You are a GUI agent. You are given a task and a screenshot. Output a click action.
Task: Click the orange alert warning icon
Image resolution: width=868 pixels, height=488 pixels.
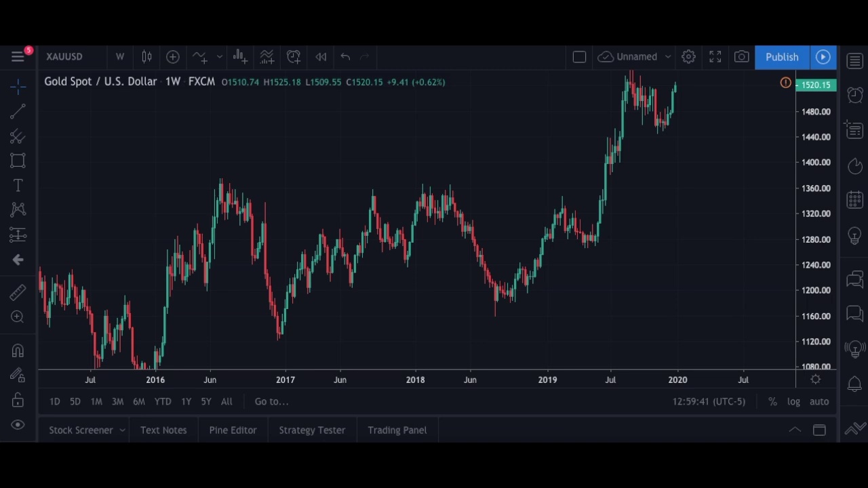786,83
